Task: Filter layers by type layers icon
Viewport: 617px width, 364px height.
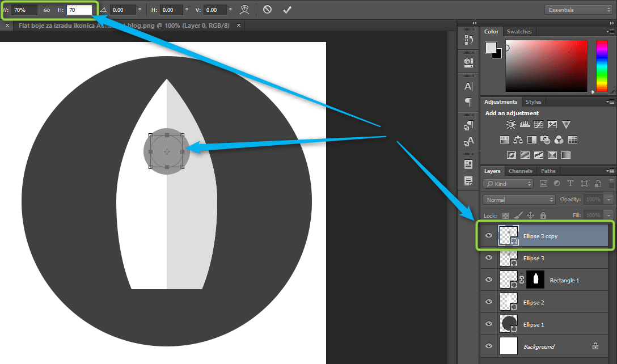Action: coord(570,183)
